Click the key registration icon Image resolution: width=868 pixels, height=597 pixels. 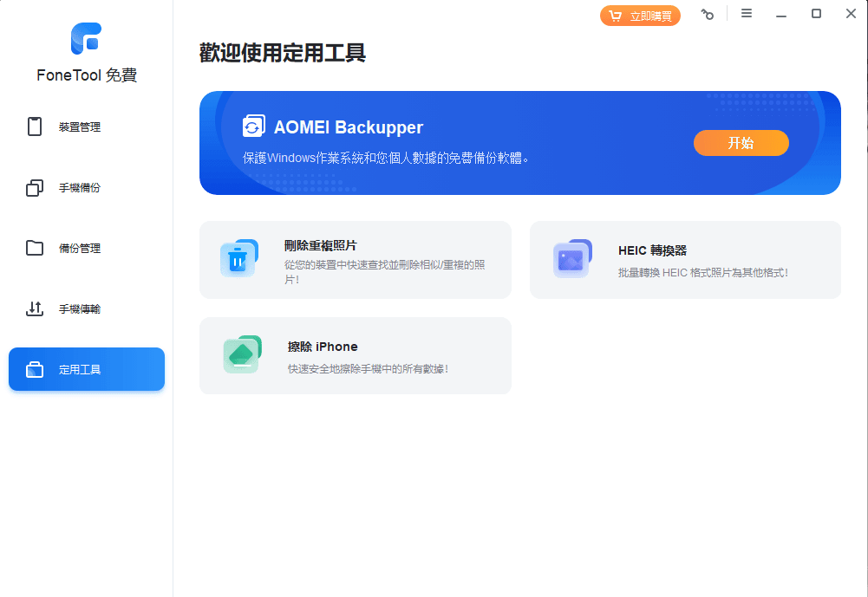tap(707, 15)
